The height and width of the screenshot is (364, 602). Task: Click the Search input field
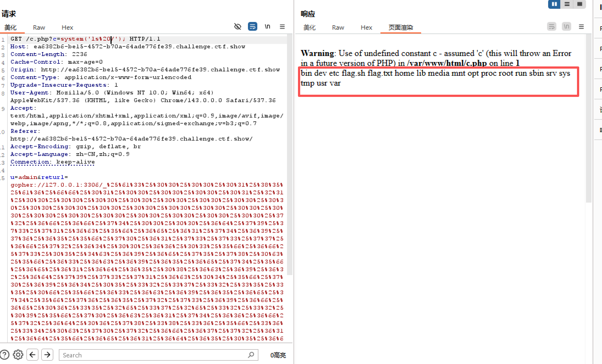158,355
